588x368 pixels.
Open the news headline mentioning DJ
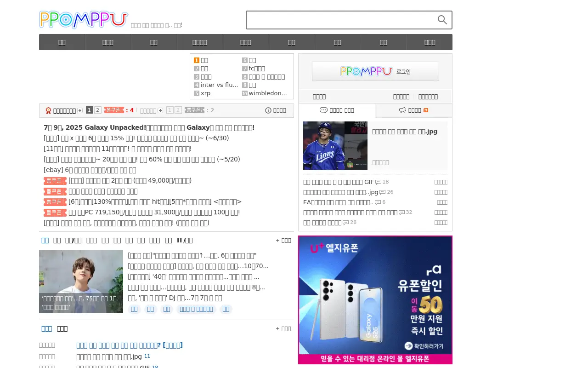[x=175, y=298]
